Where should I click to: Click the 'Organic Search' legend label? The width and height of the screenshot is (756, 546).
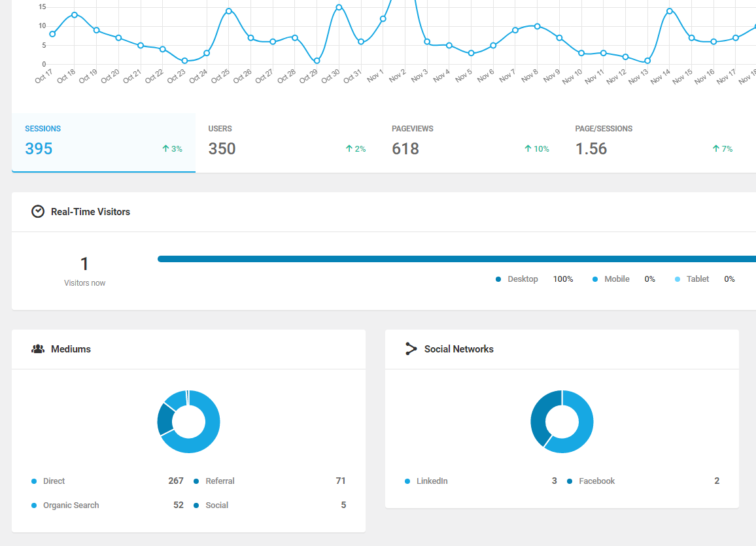click(x=71, y=505)
